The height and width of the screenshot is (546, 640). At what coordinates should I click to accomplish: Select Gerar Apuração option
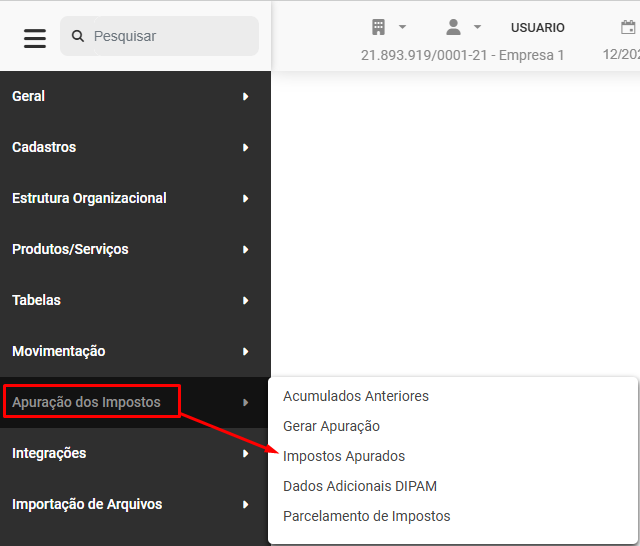(x=331, y=426)
